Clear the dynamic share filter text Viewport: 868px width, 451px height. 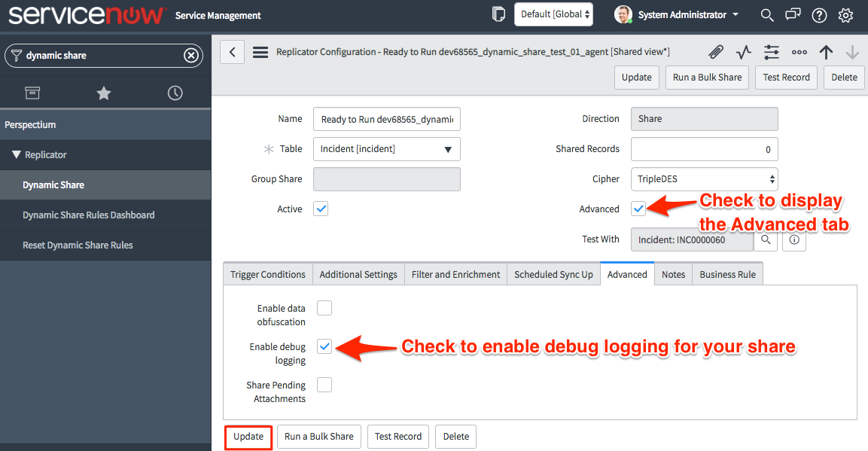click(x=191, y=55)
